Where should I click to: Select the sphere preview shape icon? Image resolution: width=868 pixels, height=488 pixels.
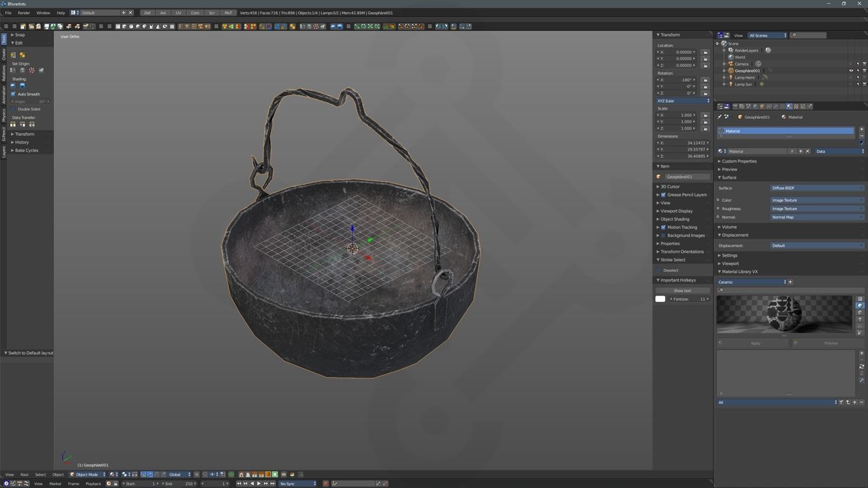(x=860, y=306)
